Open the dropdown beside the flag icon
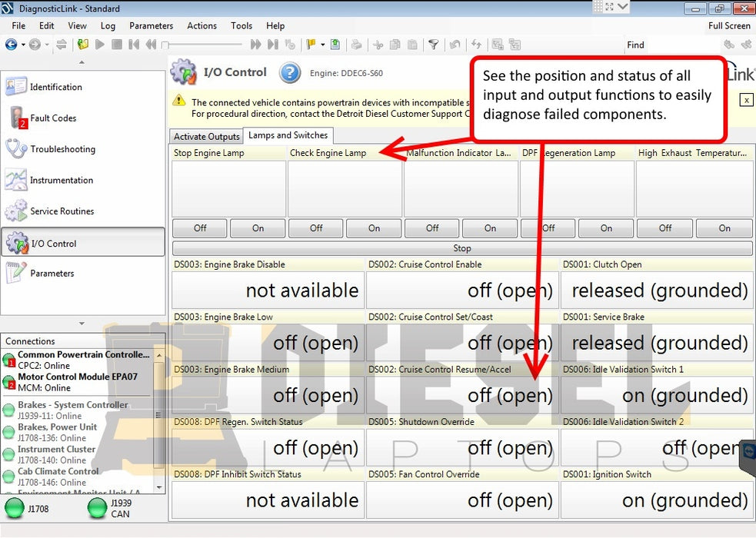The width and height of the screenshot is (756, 538). [x=322, y=45]
